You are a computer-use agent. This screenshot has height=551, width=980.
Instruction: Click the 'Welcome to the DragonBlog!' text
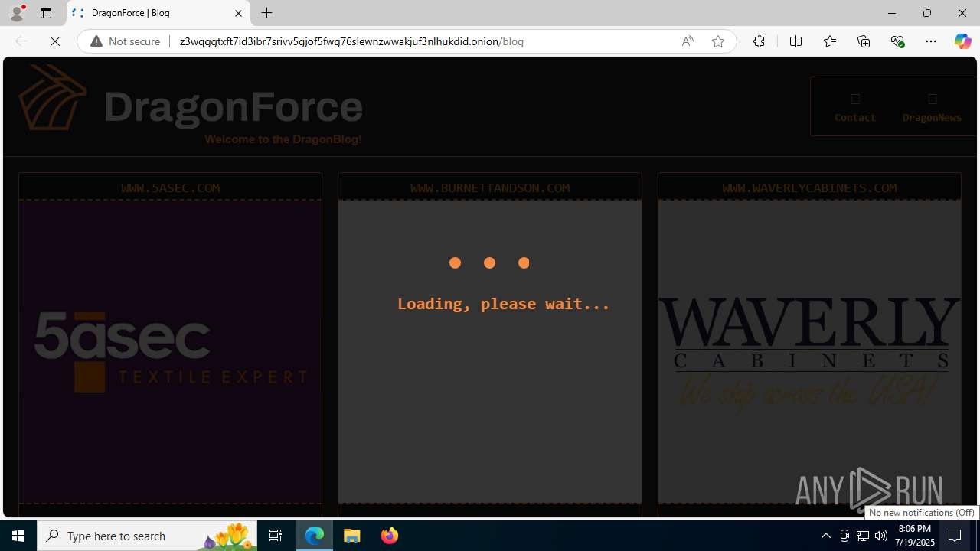[x=283, y=139]
